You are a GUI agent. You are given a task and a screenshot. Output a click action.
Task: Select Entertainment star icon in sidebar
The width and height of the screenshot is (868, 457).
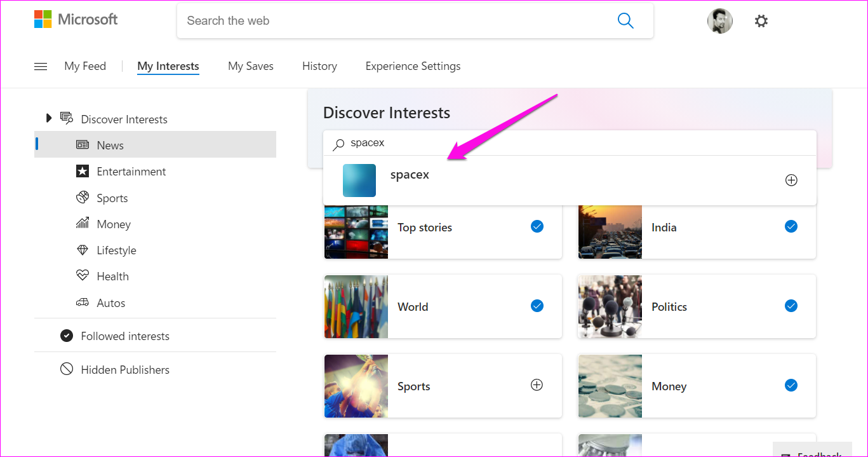click(x=83, y=172)
